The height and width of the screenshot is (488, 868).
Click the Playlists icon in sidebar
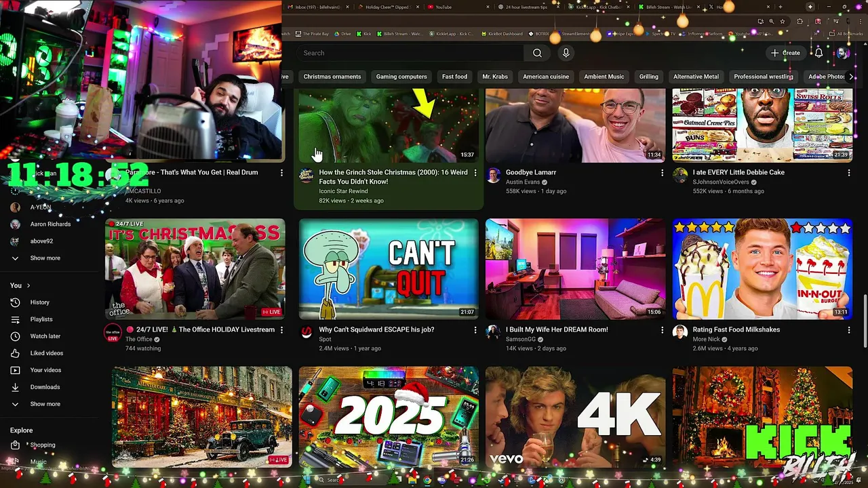tap(15, 319)
